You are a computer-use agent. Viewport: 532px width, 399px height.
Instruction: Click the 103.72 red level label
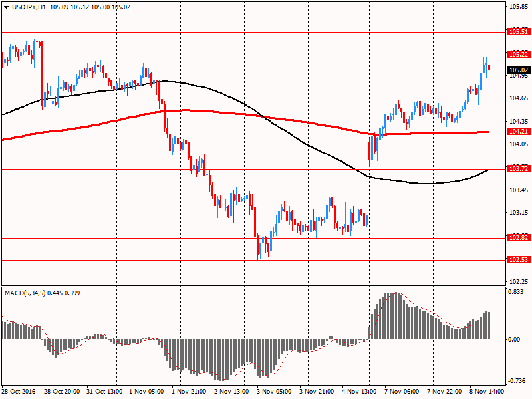pyautogui.click(x=518, y=169)
